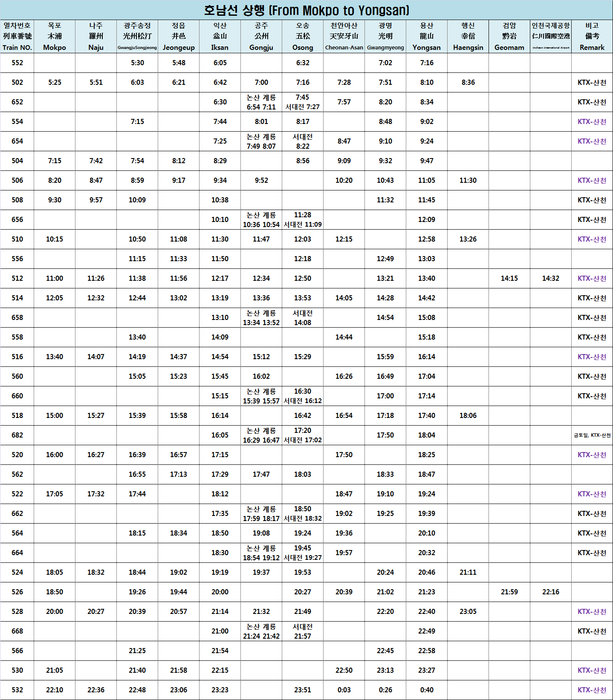Click the Remark column header
The height and width of the screenshot is (700, 613).
click(x=592, y=37)
